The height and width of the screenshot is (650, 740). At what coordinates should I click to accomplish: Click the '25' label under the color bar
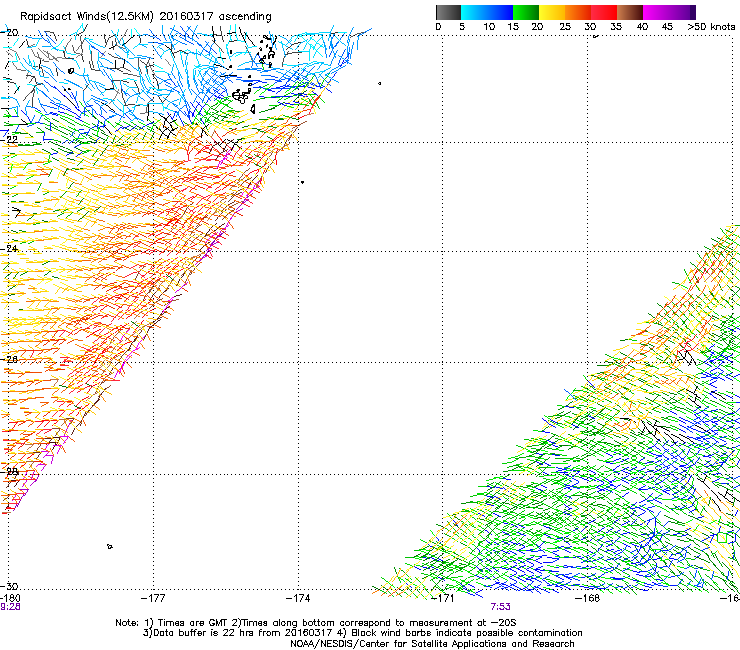565,27
